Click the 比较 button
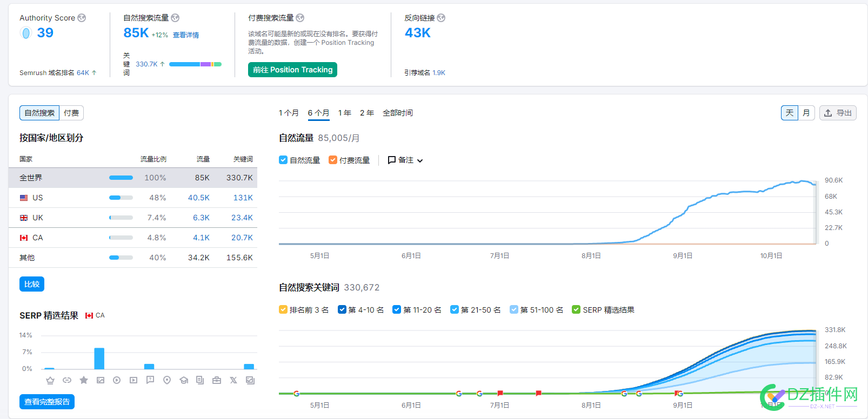This screenshot has height=419, width=868. click(x=32, y=284)
